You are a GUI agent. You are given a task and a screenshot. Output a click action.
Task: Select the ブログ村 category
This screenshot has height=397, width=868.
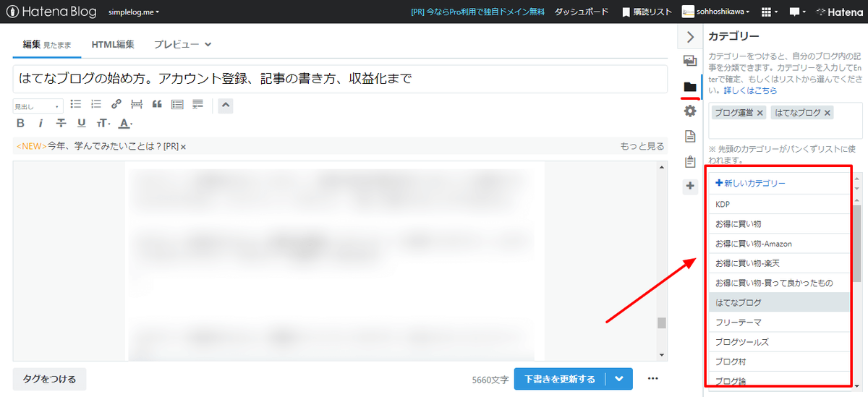click(x=778, y=361)
